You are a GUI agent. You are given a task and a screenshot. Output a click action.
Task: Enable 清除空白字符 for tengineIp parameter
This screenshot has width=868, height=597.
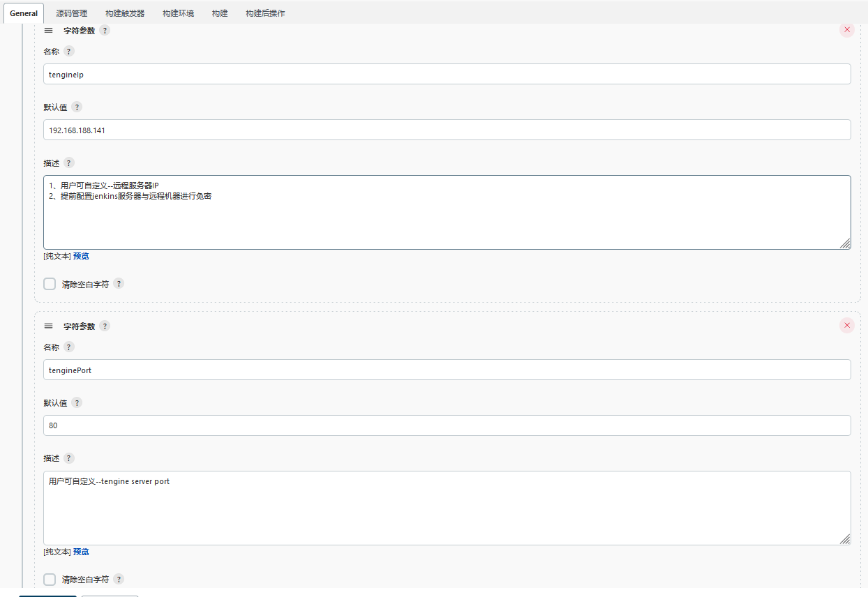(50, 284)
